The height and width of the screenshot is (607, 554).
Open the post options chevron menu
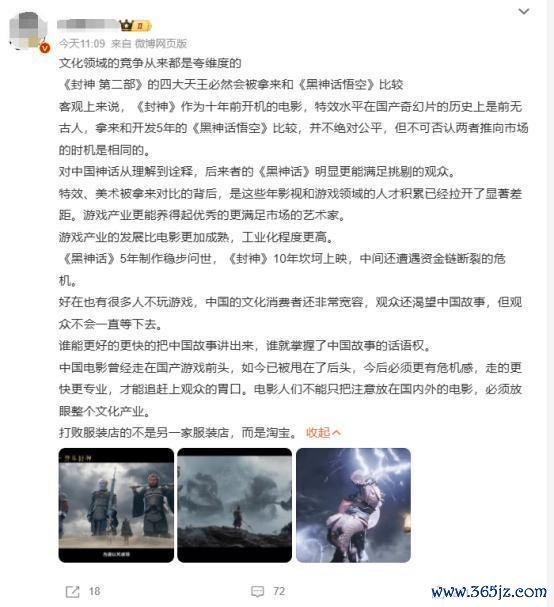point(524,12)
